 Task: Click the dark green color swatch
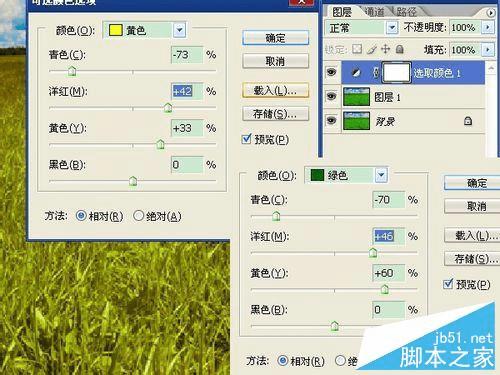point(317,175)
